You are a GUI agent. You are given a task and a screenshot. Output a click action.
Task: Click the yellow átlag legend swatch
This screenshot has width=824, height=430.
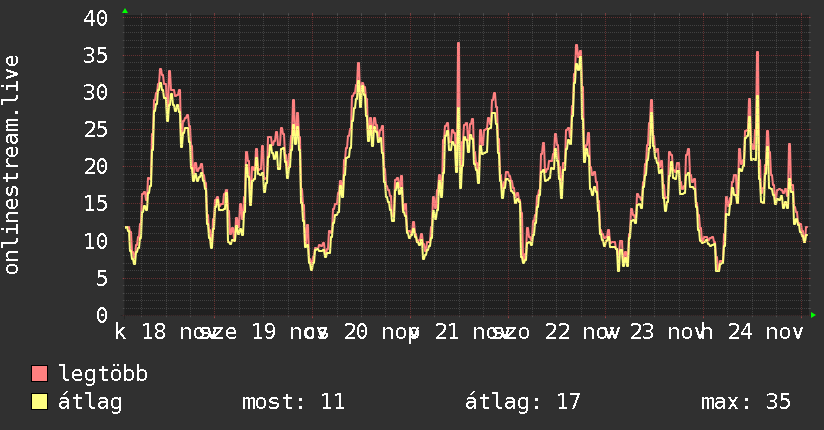point(39,402)
